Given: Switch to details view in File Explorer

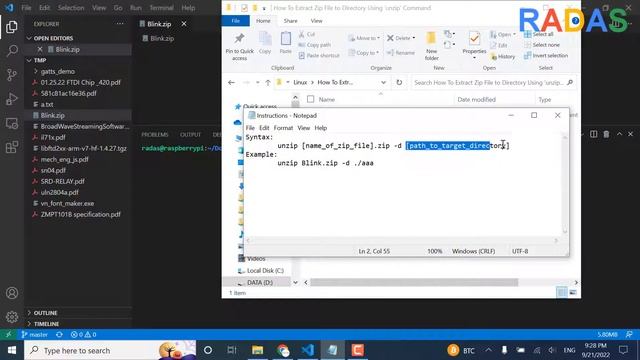Looking at the screenshot, I should (x=562, y=292).
